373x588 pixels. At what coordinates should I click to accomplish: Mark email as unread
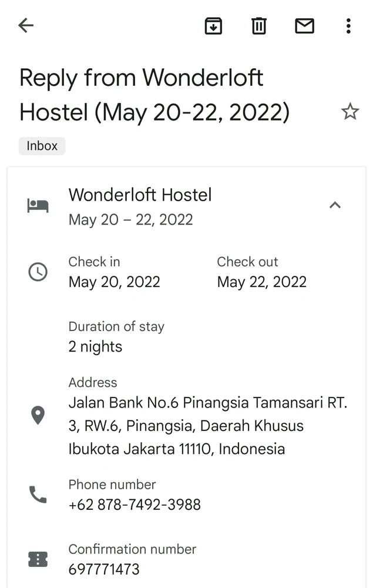304,26
